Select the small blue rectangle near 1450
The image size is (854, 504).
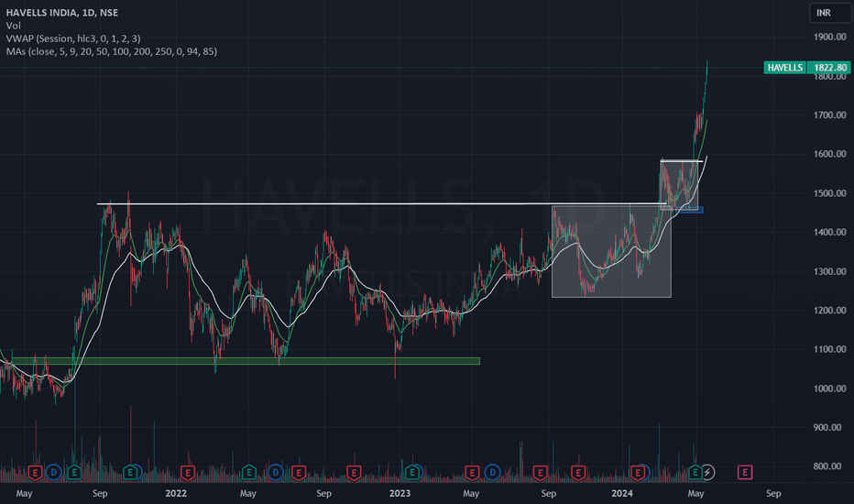[x=691, y=210]
